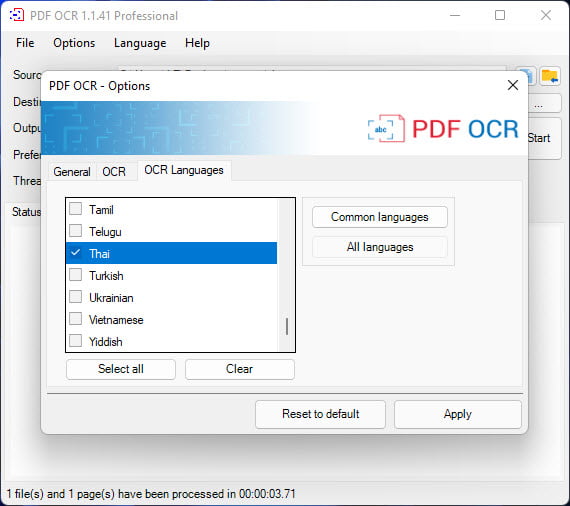Check the Tamil language checkbox
This screenshot has height=506, width=570.
click(76, 209)
